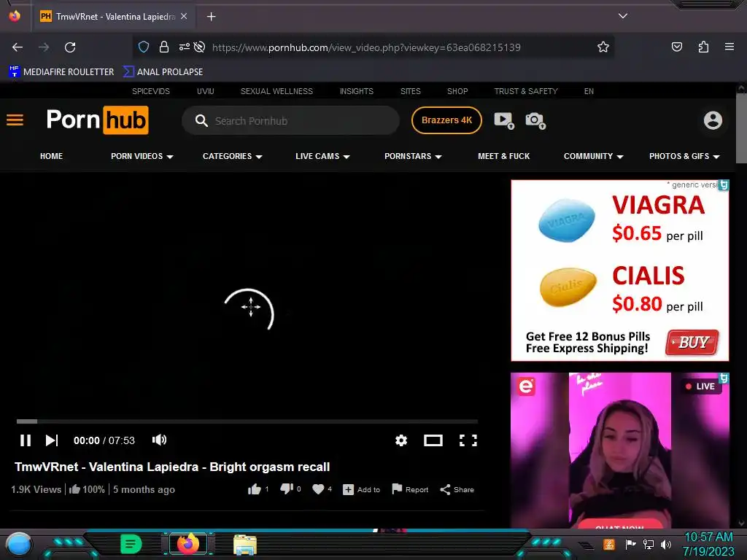Skip to the next video

(x=52, y=440)
